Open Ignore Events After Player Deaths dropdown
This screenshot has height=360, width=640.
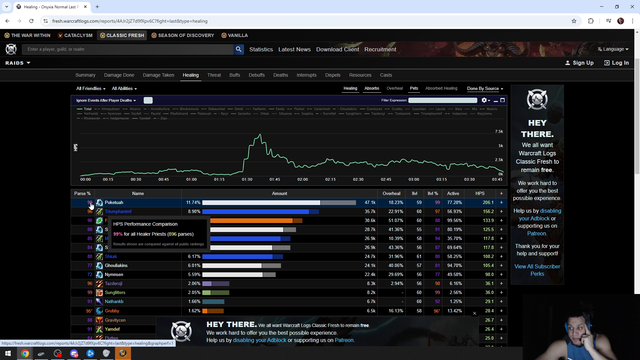click(x=106, y=100)
